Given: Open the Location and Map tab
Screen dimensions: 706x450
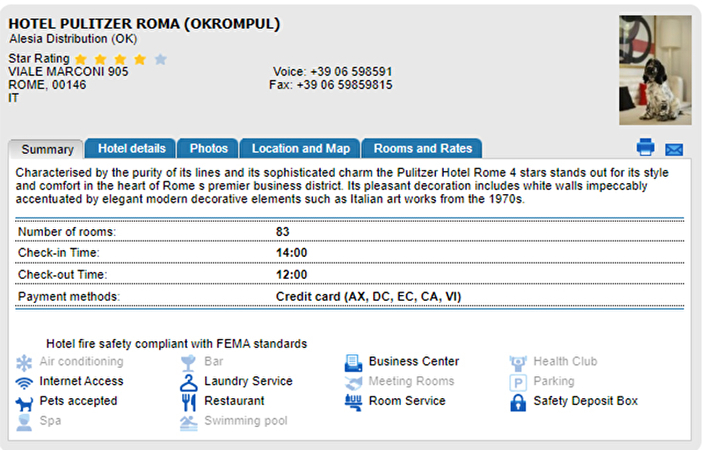Looking at the screenshot, I should (x=300, y=148).
